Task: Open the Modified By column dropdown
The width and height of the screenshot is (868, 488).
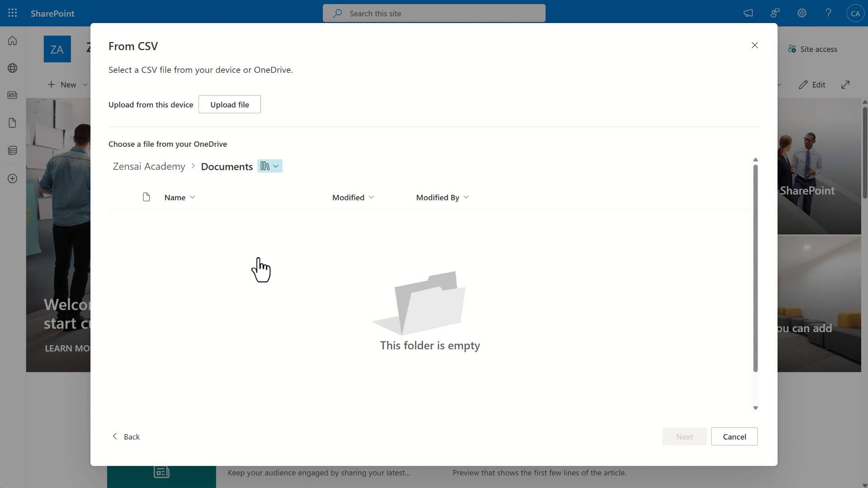Action: tap(443, 197)
